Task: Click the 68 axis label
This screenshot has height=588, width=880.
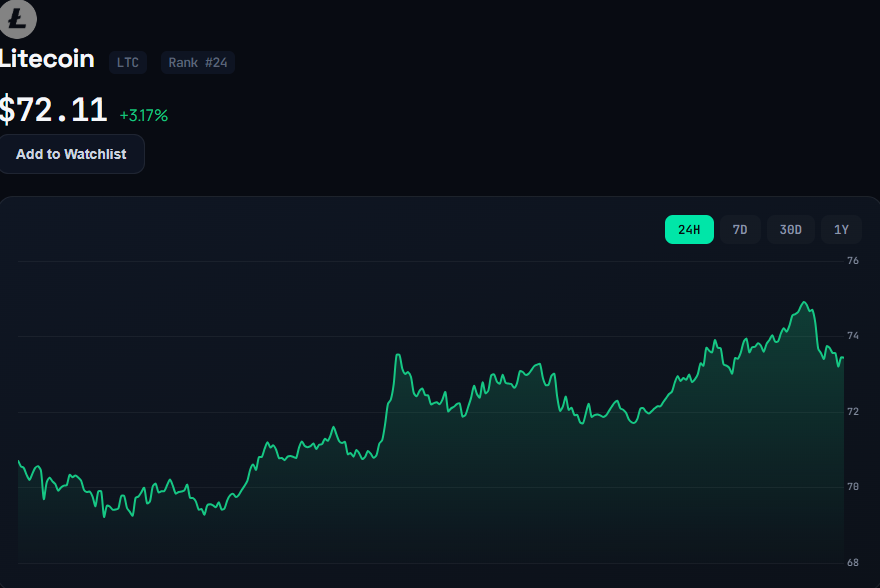Action: pos(852,563)
